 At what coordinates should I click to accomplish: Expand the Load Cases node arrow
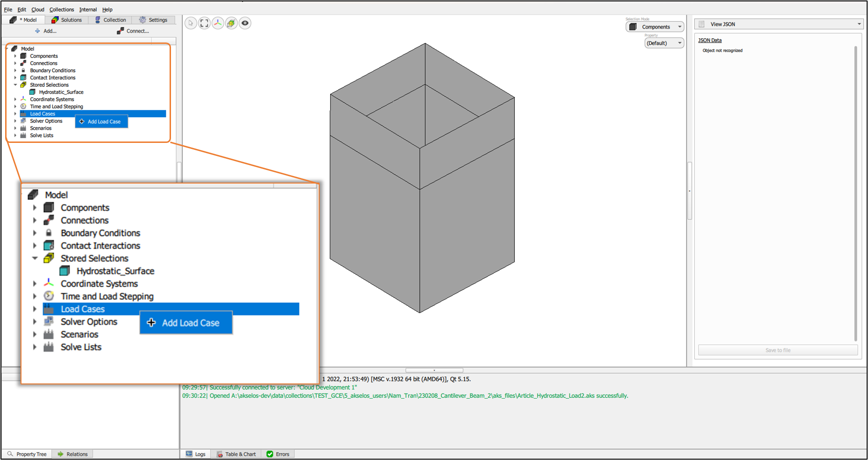pyautogui.click(x=15, y=114)
